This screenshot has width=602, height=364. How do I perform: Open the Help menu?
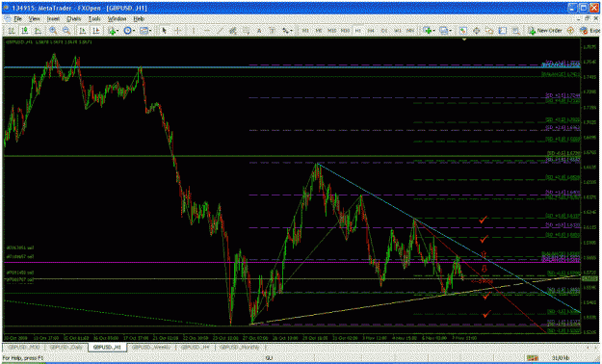point(139,19)
